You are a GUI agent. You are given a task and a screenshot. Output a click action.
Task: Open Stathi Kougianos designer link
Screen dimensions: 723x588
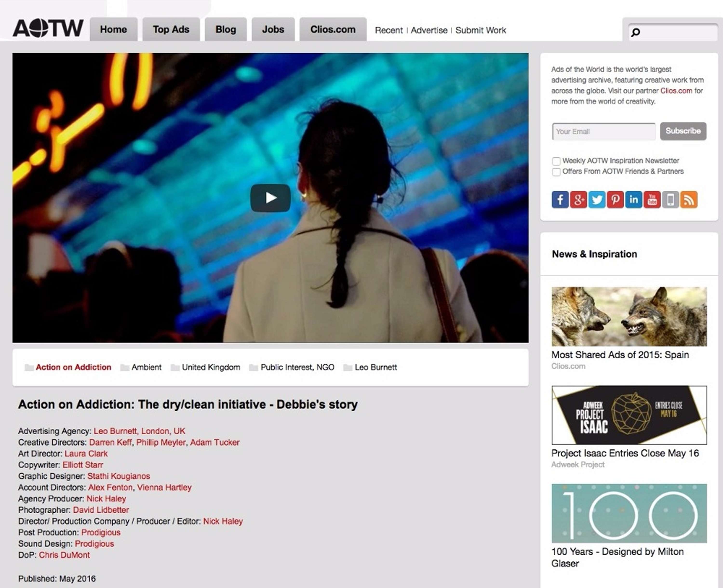(x=119, y=476)
